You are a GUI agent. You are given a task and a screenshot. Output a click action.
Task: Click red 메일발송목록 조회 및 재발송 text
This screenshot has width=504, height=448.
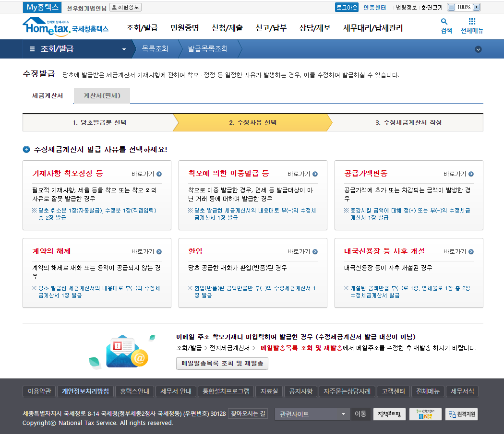click(301, 348)
